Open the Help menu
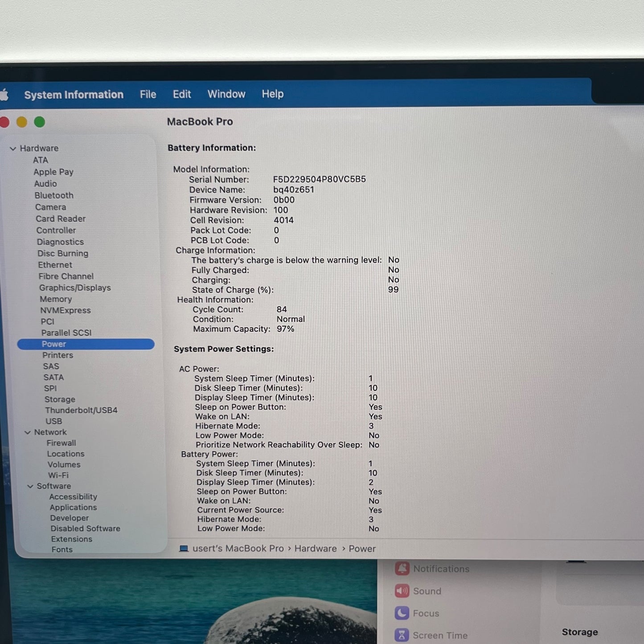644x644 pixels. (273, 94)
